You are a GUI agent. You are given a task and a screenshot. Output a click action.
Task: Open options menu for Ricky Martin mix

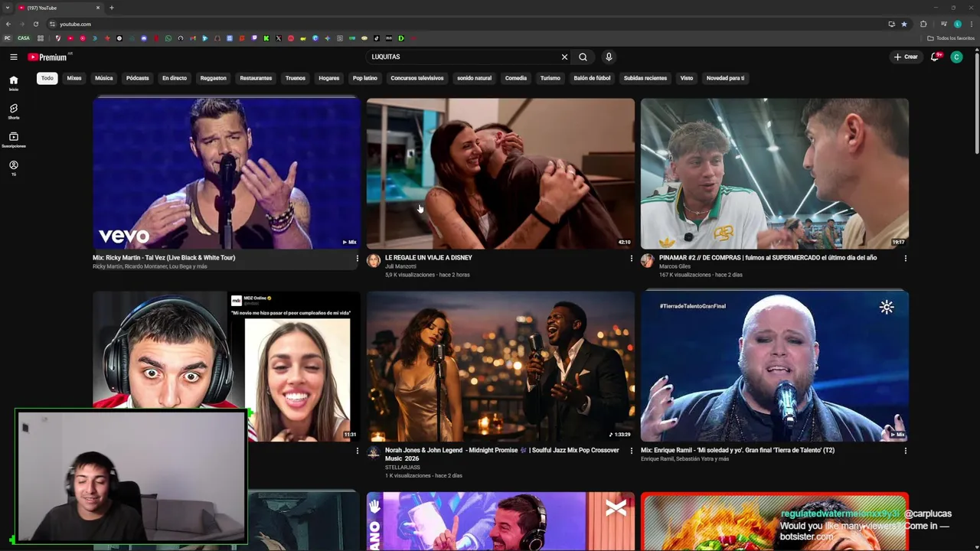coord(357,259)
